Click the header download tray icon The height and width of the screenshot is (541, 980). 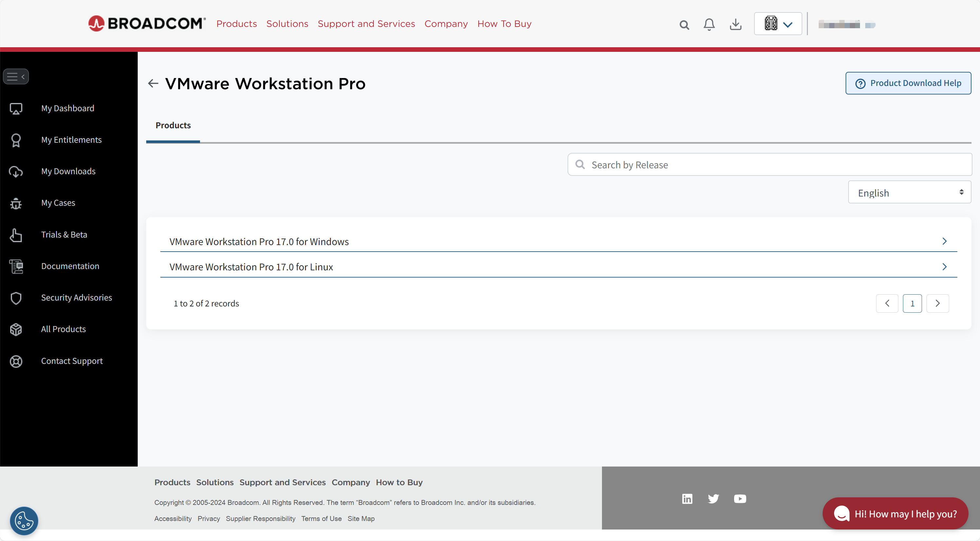tap(735, 24)
